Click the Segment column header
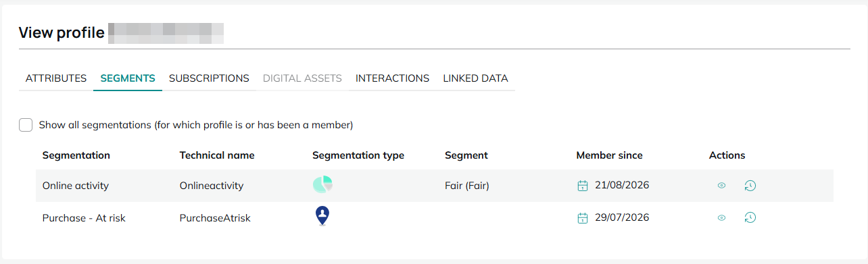Viewport: 868px width, 264px height. coord(466,155)
